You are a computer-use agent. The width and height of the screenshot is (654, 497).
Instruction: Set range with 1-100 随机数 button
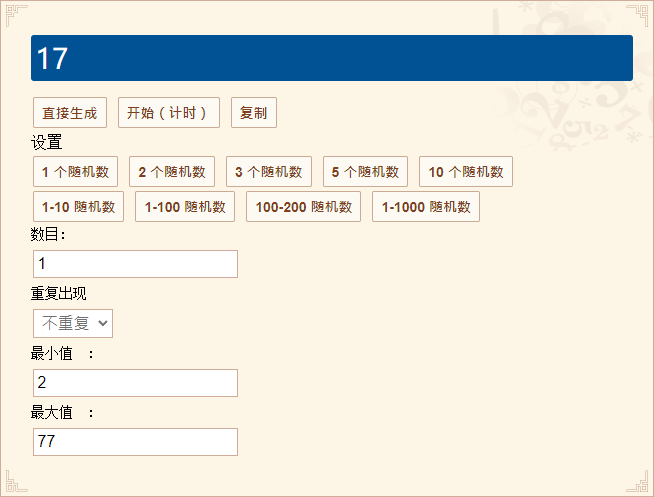tap(185, 206)
